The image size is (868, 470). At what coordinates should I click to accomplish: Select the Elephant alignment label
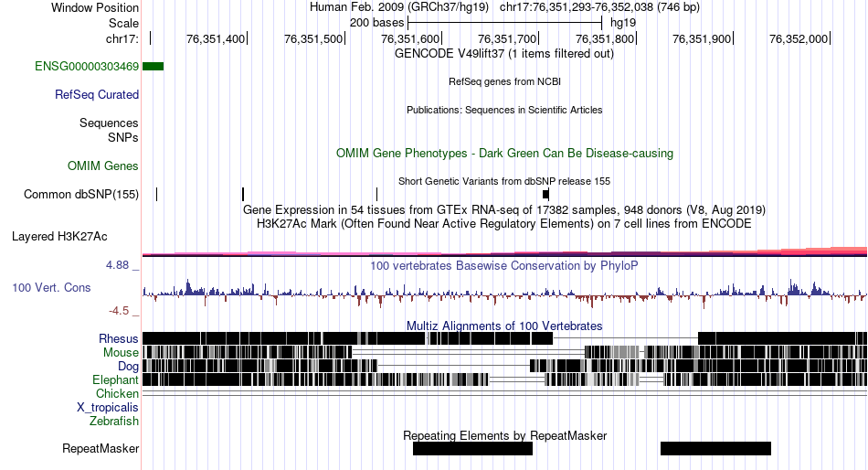(115, 380)
